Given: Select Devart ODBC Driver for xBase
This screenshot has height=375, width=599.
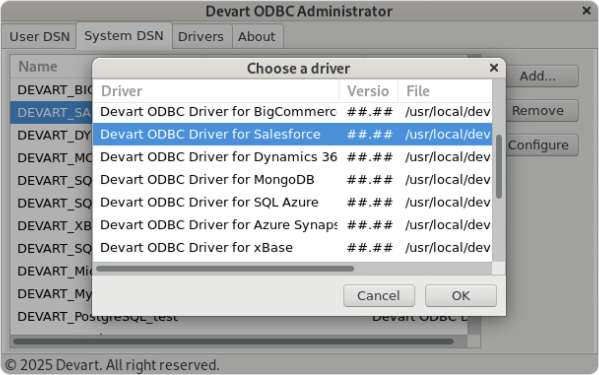Looking at the screenshot, I should click(x=293, y=247).
